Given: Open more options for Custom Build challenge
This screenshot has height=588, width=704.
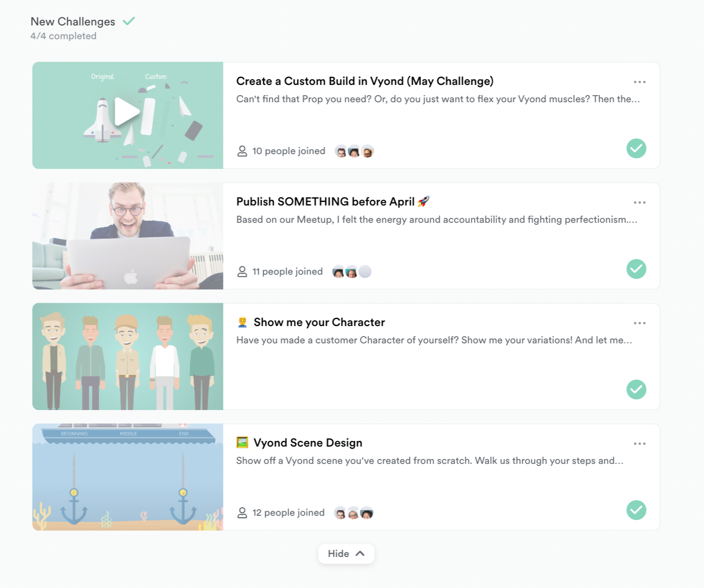Looking at the screenshot, I should point(639,82).
